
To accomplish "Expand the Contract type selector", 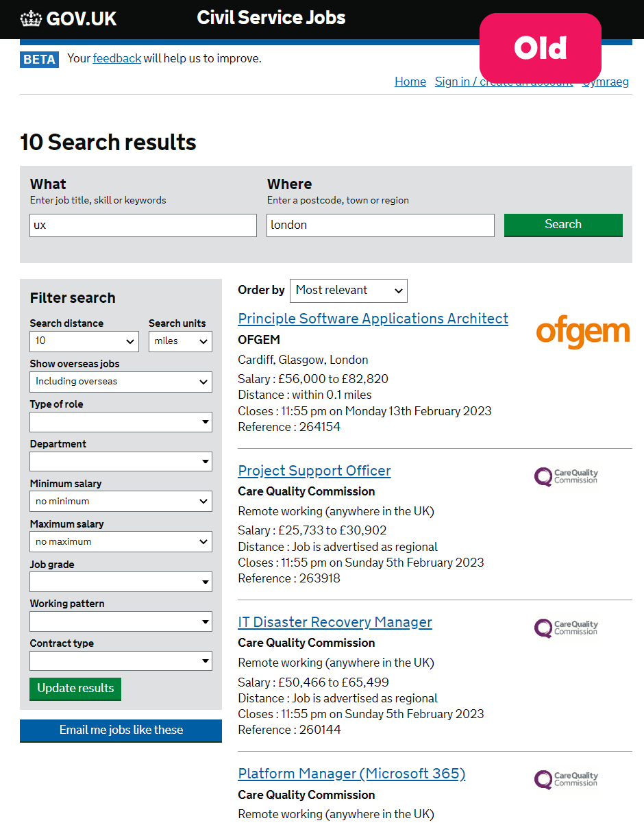I will pos(121,661).
